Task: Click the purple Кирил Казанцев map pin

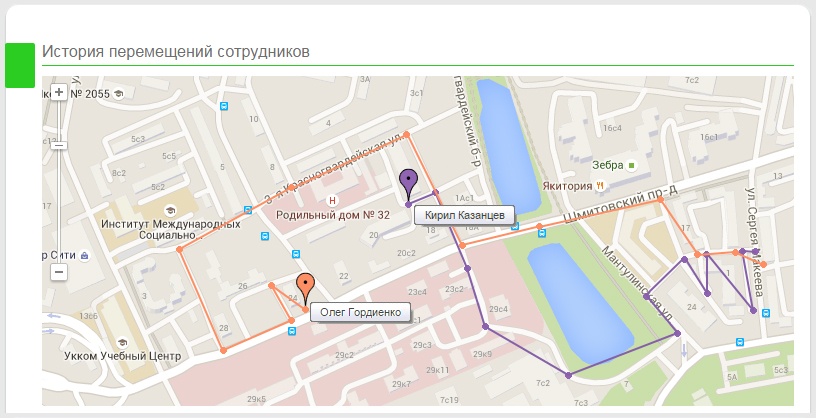Action: [409, 185]
